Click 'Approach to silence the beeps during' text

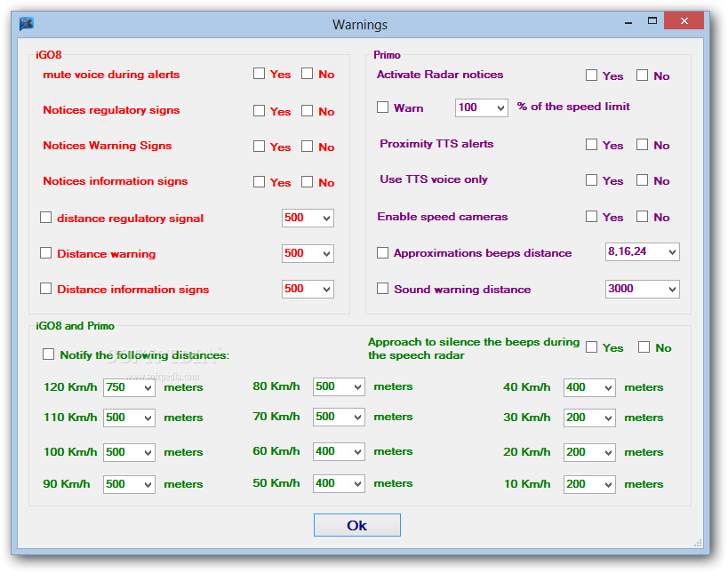pyautogui.click(x=474, y=342)
